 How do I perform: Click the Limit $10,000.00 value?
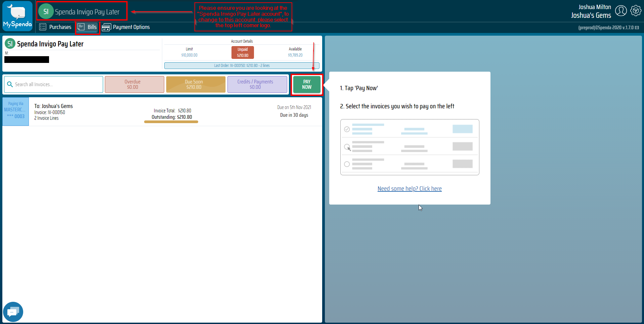click(189, 55)
